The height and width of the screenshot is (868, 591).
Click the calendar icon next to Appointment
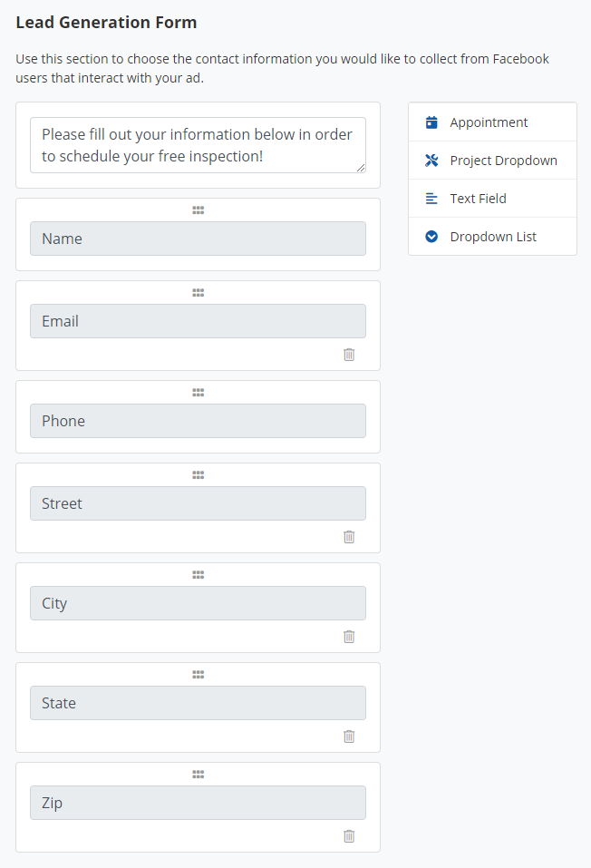(x=431, y=122)
